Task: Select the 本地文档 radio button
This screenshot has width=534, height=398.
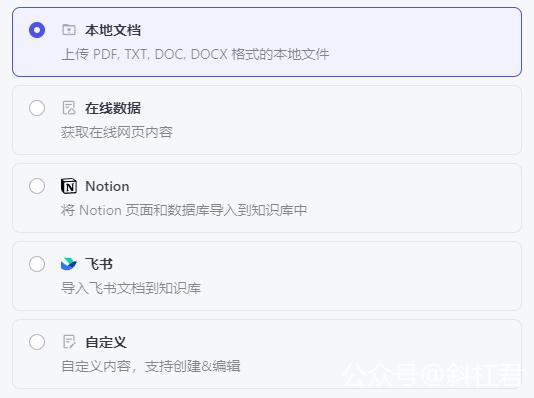Action: coord(37,30)
